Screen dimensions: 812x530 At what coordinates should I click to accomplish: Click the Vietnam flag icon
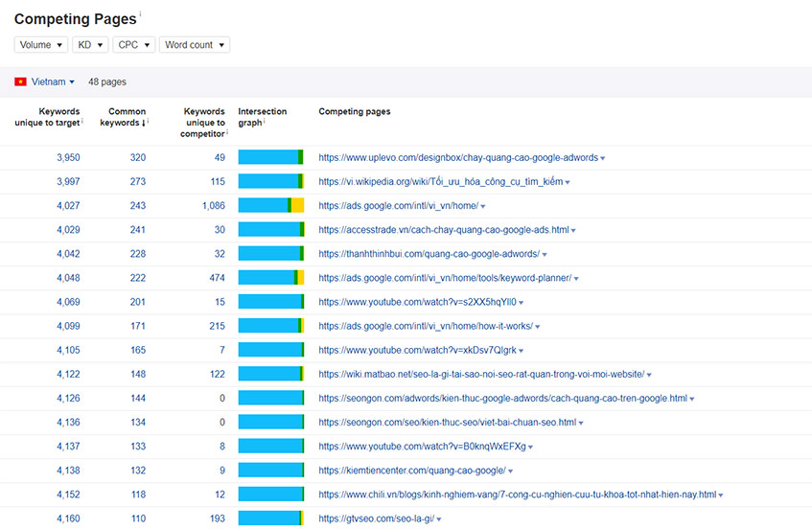[x=20, y=81]
